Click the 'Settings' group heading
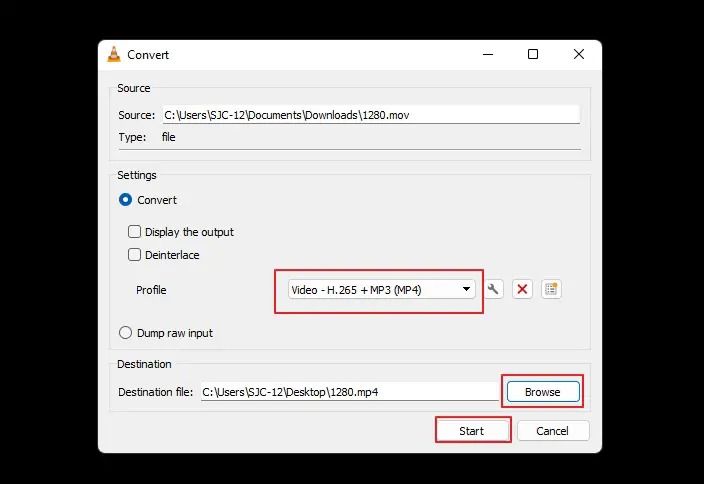Image resolution: width=704 pixels, height=484 pixels. 137,175
